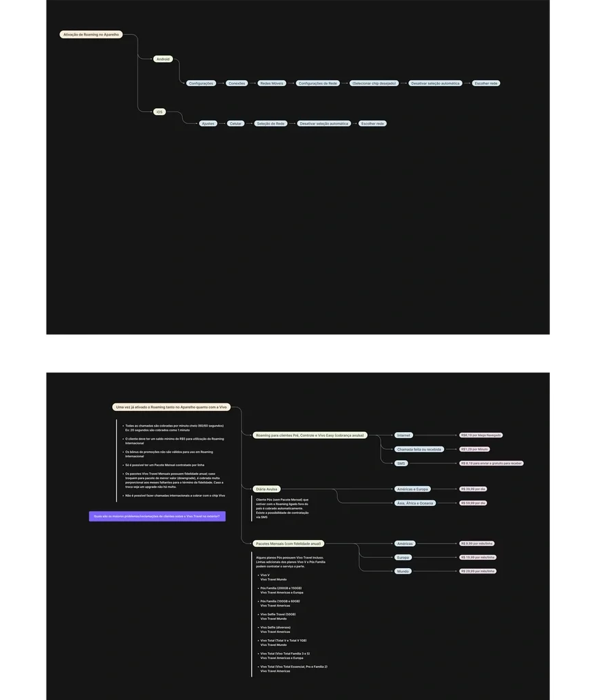
Task: Click the 'R$0,10 por Mega Navegado' price tag
Action: pyautogui.click(x=481, y=435)
